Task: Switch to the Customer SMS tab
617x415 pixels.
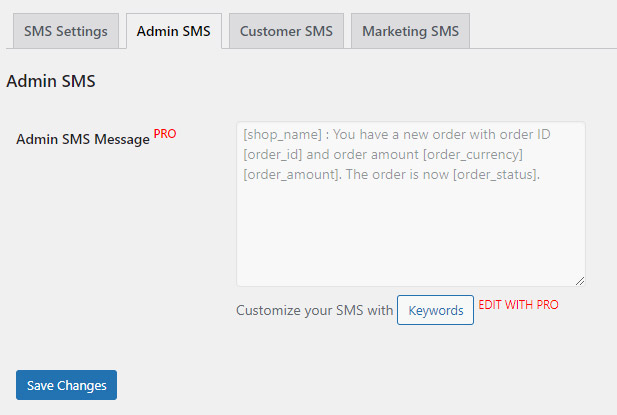Action: (x=286, y=31)
